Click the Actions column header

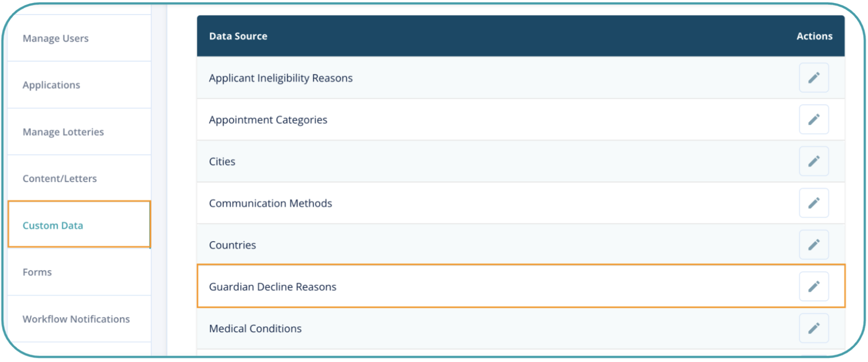[x=814, y=36]
